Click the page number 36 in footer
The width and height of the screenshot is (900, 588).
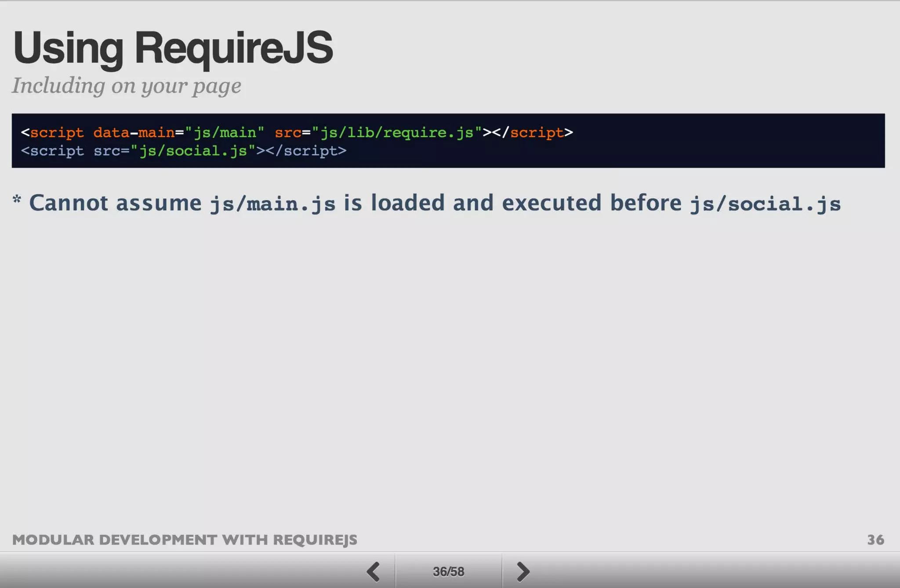(x=875, y=540)
